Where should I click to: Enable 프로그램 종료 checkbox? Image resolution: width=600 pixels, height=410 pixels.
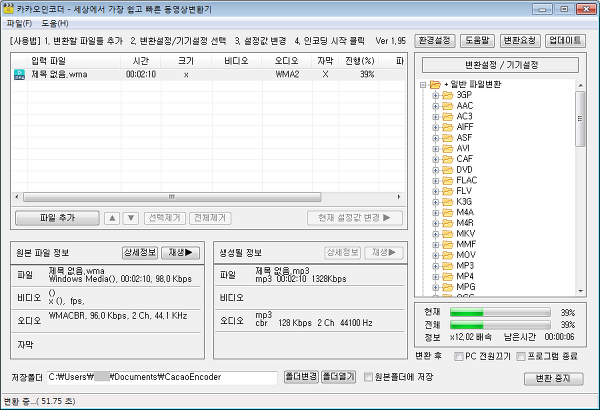(x=521, y=356)
